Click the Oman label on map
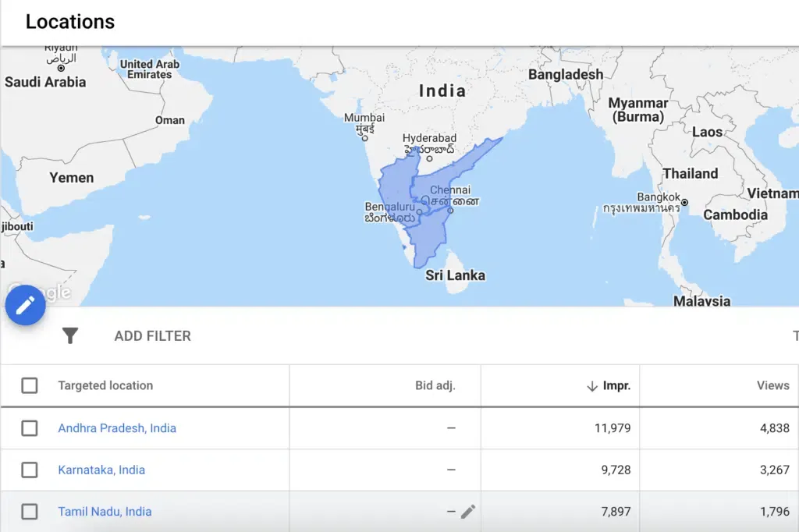The height and width of the screenshot is (532, 799). pos(170,120)
